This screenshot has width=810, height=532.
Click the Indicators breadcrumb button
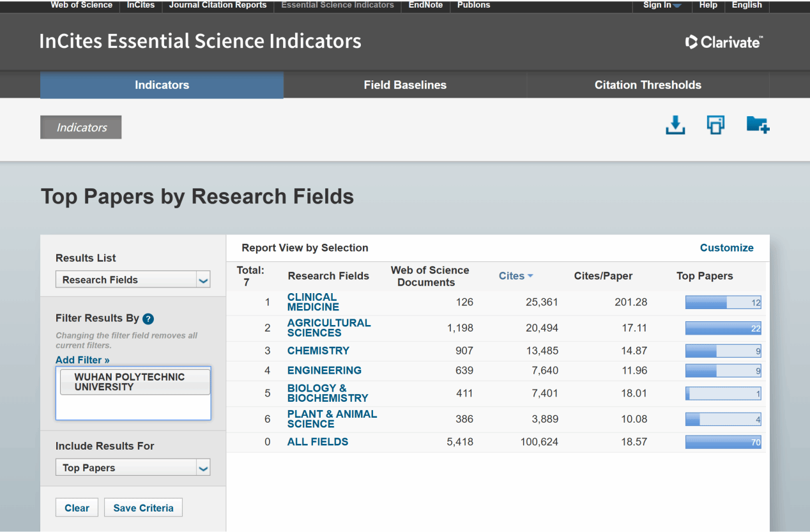81,127
